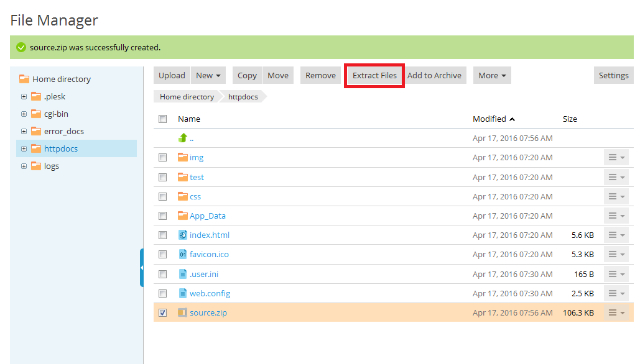
Task: Click the Copy button
Action: [x=247, y=75]
